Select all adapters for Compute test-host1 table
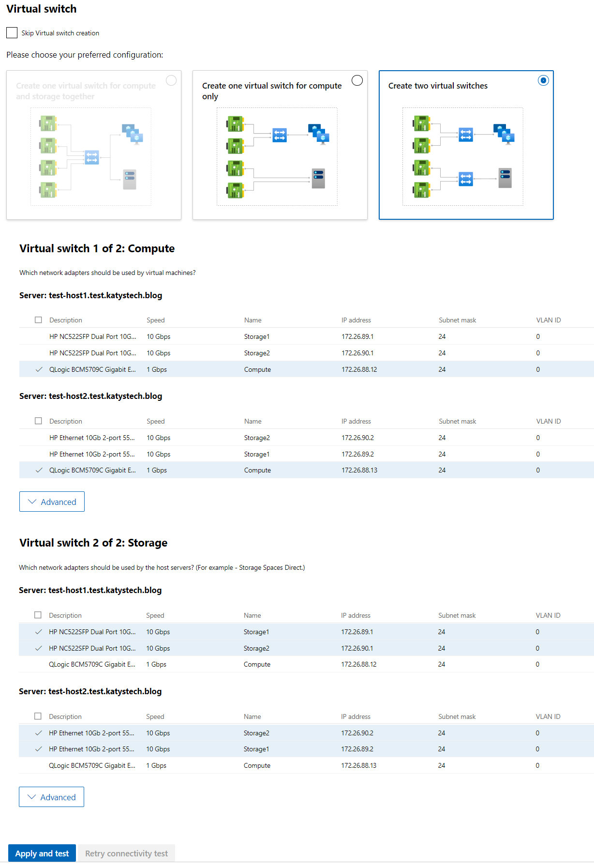This screenshot has height=868, width=594. 39,320
